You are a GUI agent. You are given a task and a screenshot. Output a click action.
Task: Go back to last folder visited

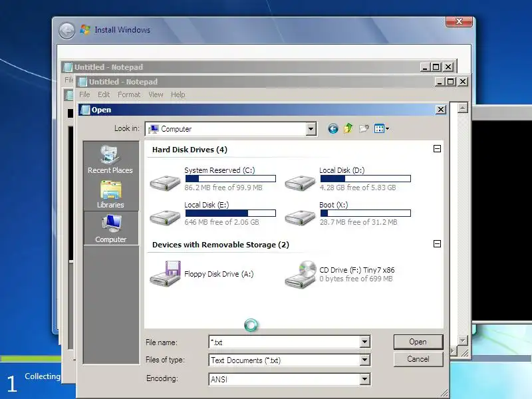(333, 129)
